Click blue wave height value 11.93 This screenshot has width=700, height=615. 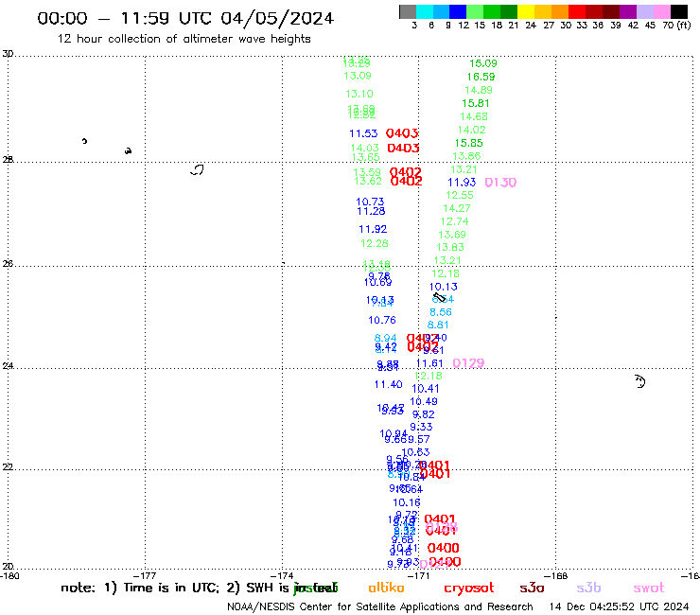pyautogui.click(x=462, y=183)
